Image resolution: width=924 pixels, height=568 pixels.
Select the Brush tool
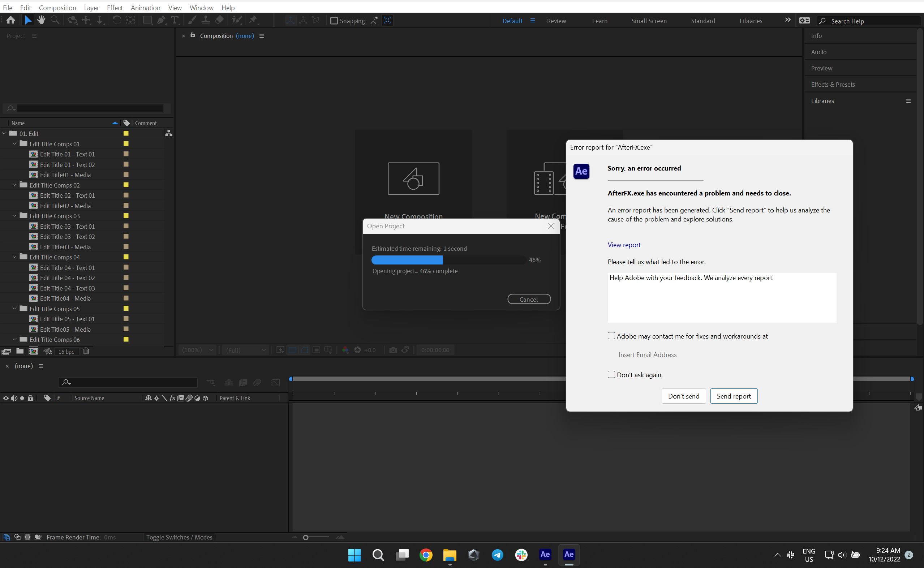tap(192, 20)
